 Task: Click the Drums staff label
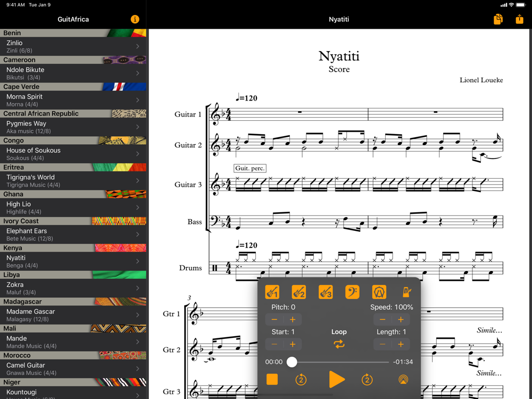[190, 268]
